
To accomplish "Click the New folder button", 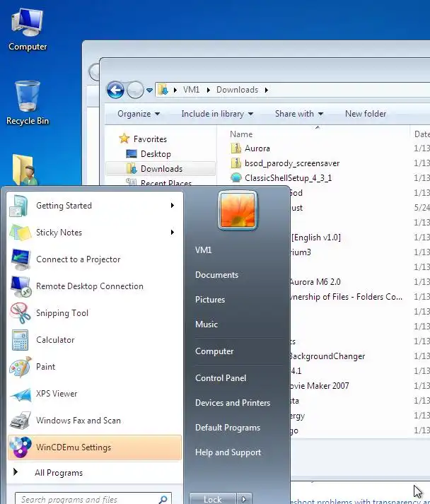I will tap(366, 114).
